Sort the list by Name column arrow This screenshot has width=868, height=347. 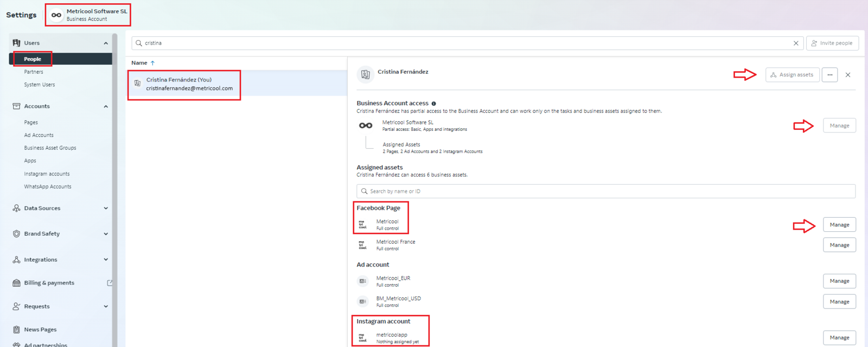(x=152, y=63)
